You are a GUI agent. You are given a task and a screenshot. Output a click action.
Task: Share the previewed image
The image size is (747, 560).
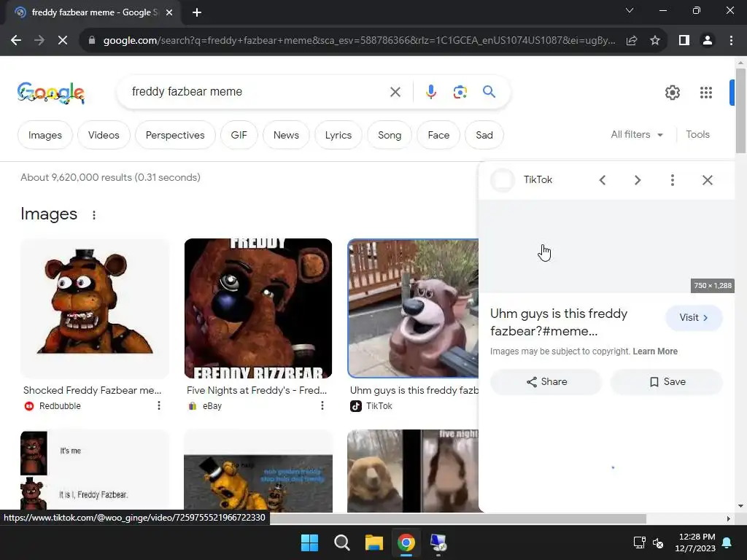[546, 382]
